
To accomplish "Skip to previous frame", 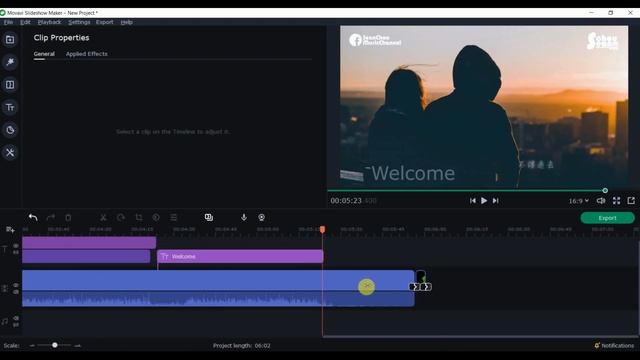I will pyautogui.click(x=472, y=200).
